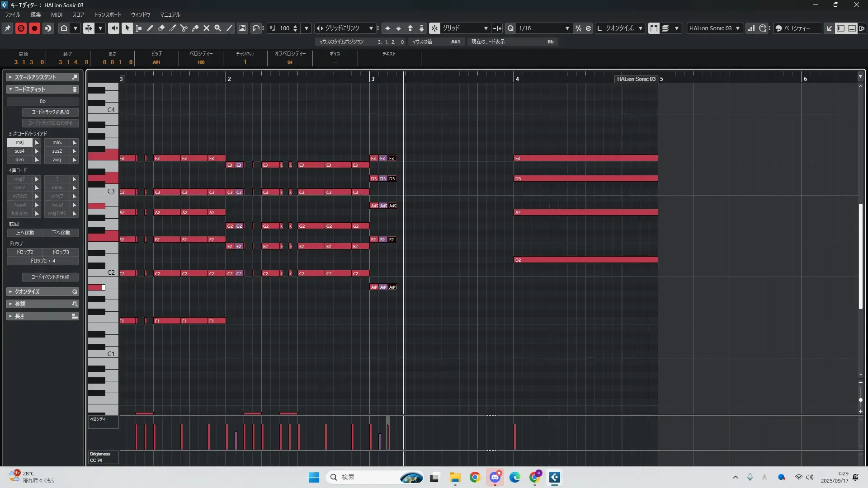
Task: Select the Glue tool
Action: 195,28
